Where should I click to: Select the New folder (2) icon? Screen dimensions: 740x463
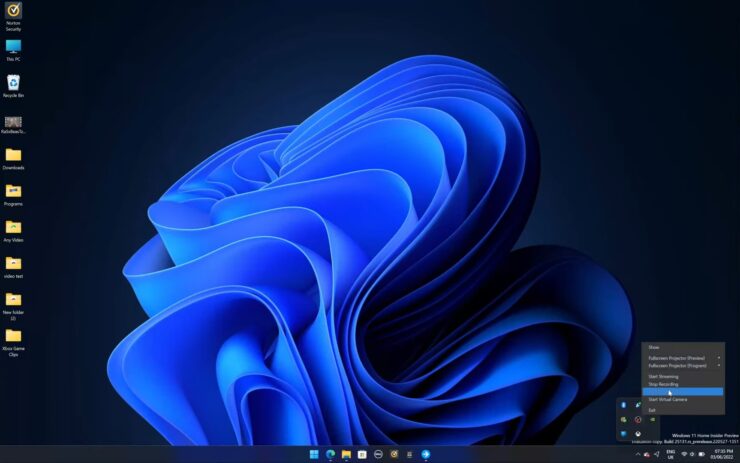point(13,306)
